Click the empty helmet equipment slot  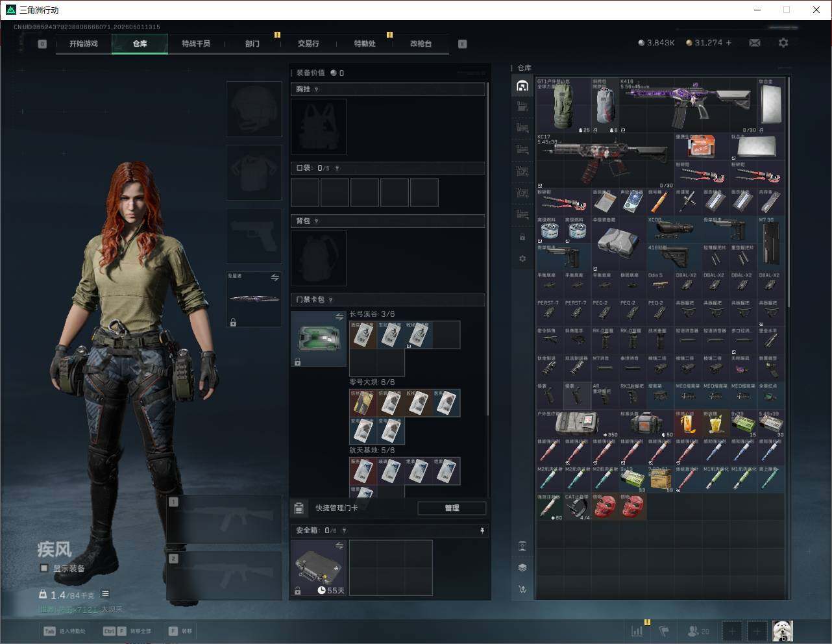click(254, 108)
